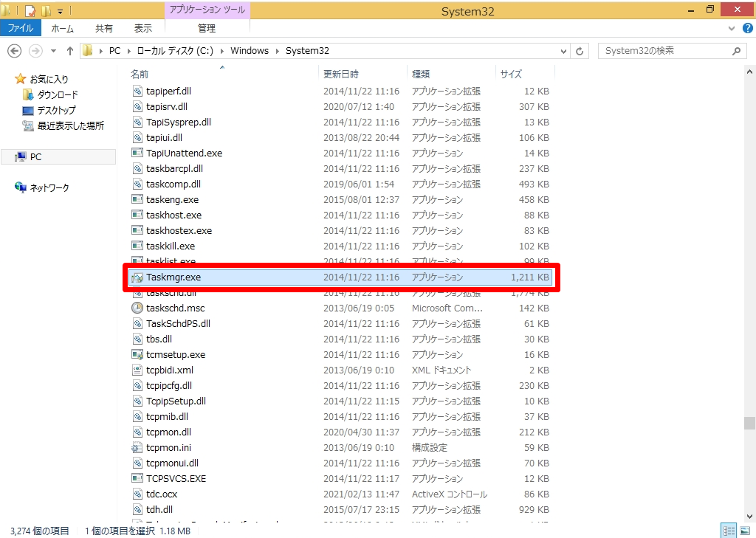The image size is (756, 538).
Task: Select the tcpmon.ini settings file icon
Action: 137,447
